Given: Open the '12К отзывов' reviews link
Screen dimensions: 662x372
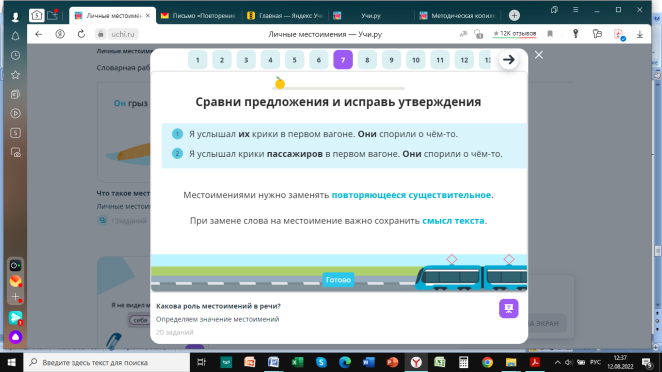Looking at the screenshot, I should [515, 34].
